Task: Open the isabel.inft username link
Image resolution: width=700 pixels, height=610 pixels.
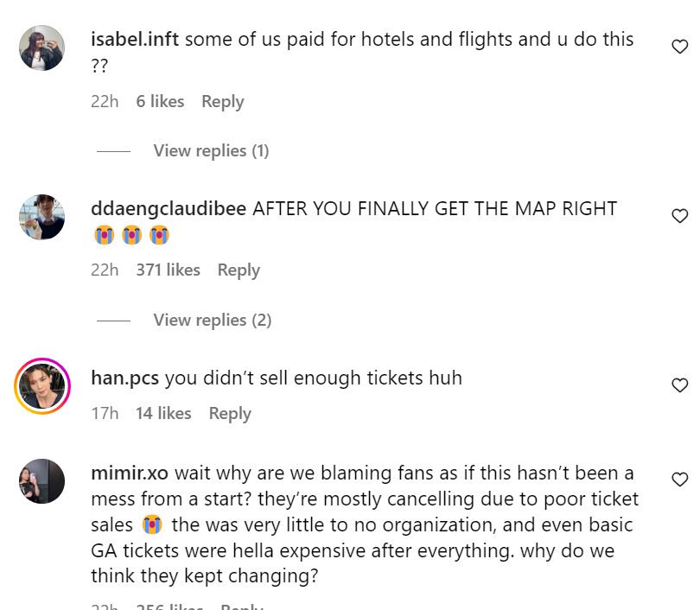Action: tap(135, 39)
